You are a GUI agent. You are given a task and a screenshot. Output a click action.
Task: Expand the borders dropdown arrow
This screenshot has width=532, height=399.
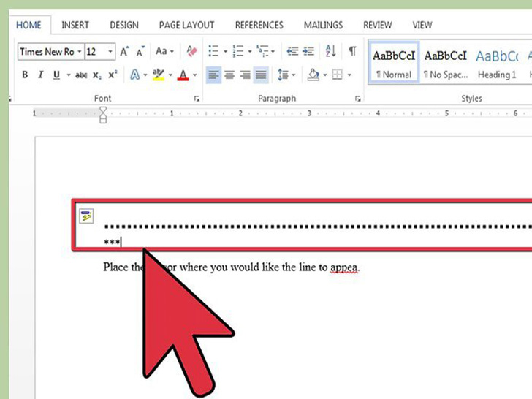[349, 75]
